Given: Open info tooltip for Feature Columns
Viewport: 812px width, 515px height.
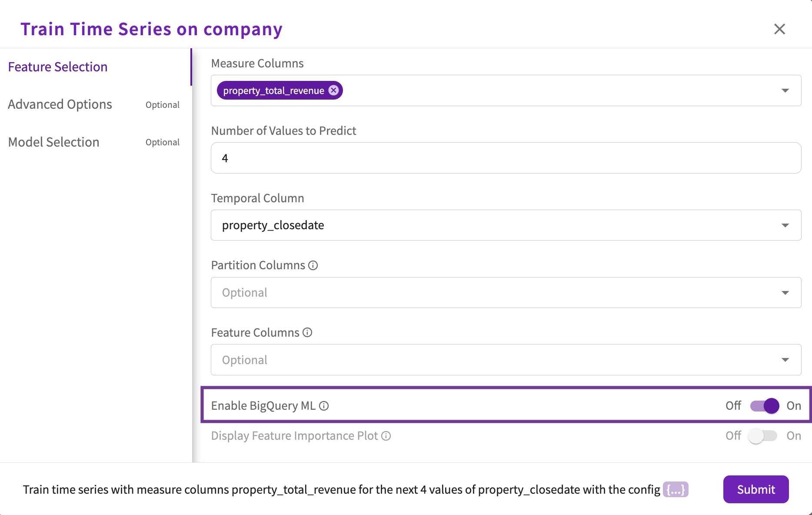Looking at the screenshot, I should (x=307, y=333).
